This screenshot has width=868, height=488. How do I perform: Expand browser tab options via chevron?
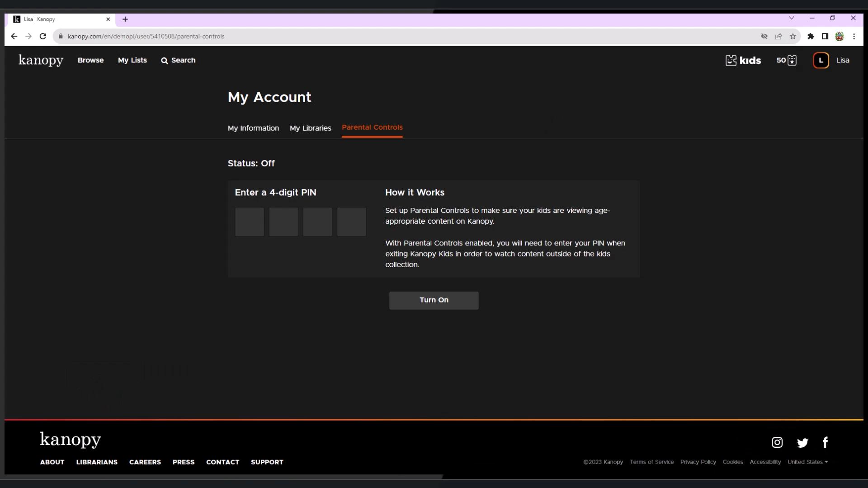pos(792,19)
